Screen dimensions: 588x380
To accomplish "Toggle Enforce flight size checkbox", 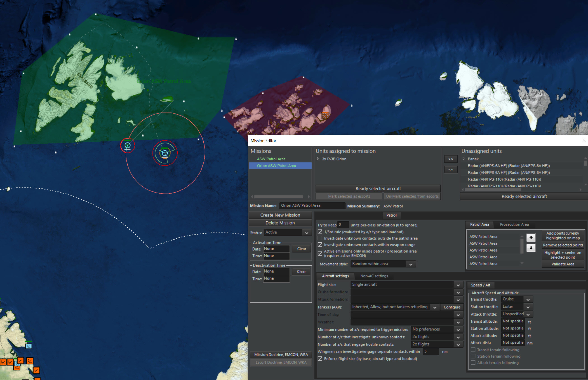I will pyautogui.click(x=320, y=359).
